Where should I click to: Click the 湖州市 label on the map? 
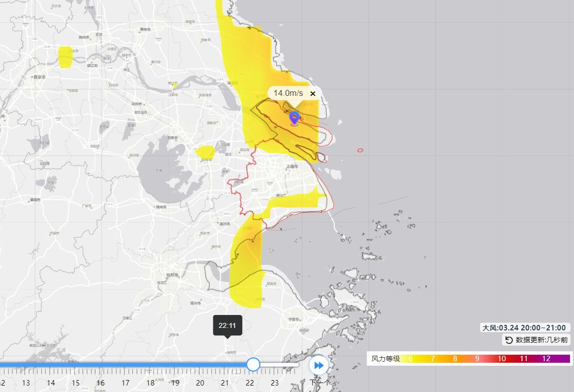click(x=161, y=207)
